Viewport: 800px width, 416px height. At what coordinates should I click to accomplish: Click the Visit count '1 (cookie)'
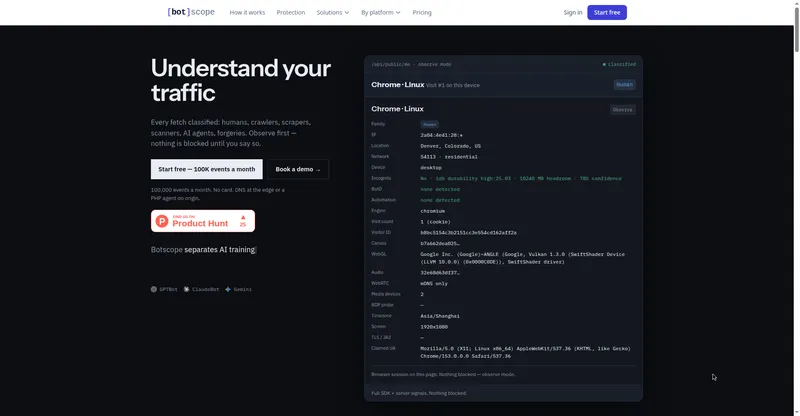[435, 222]
